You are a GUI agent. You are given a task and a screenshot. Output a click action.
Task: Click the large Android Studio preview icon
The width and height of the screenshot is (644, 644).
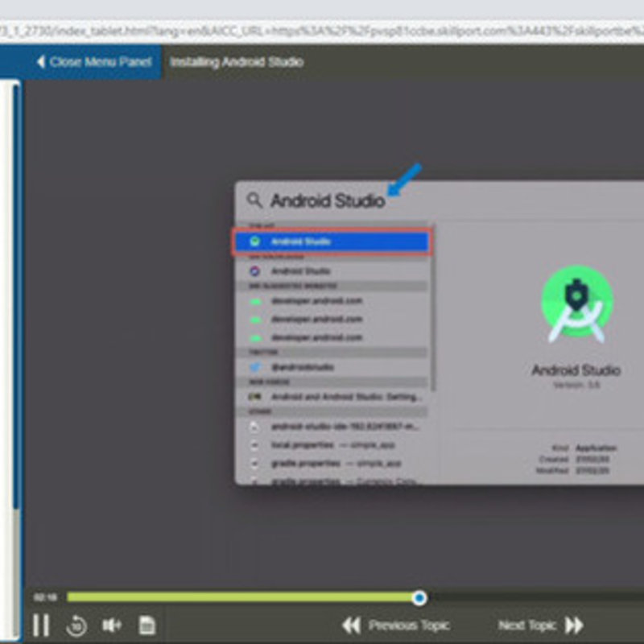(576, 304)
